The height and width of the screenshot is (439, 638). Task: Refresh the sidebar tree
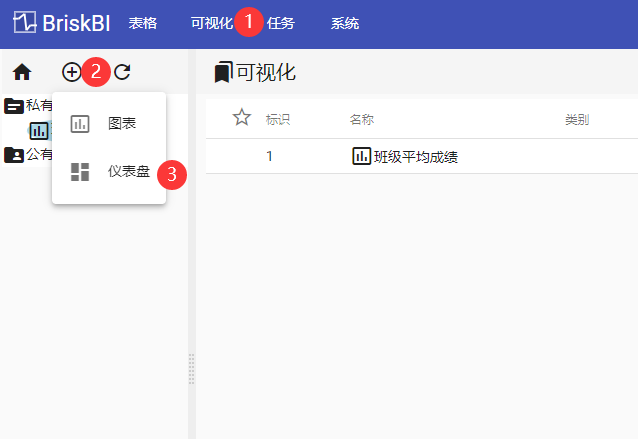[x=122, y=72]
